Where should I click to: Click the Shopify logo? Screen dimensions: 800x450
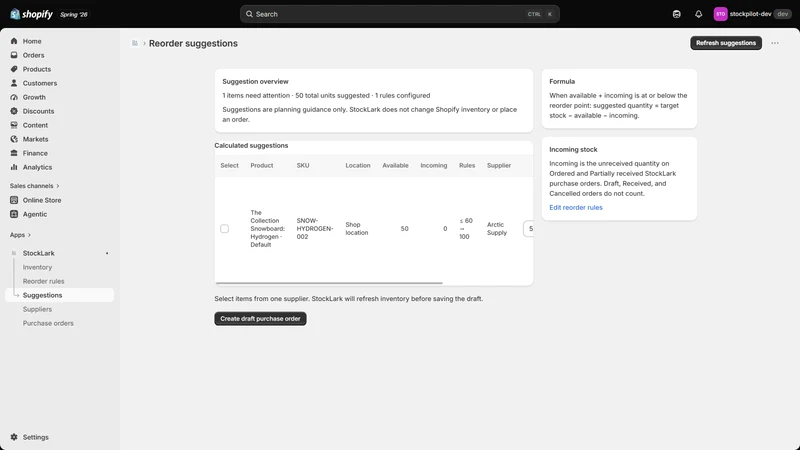pyautogui.click(x=31, y=14)
